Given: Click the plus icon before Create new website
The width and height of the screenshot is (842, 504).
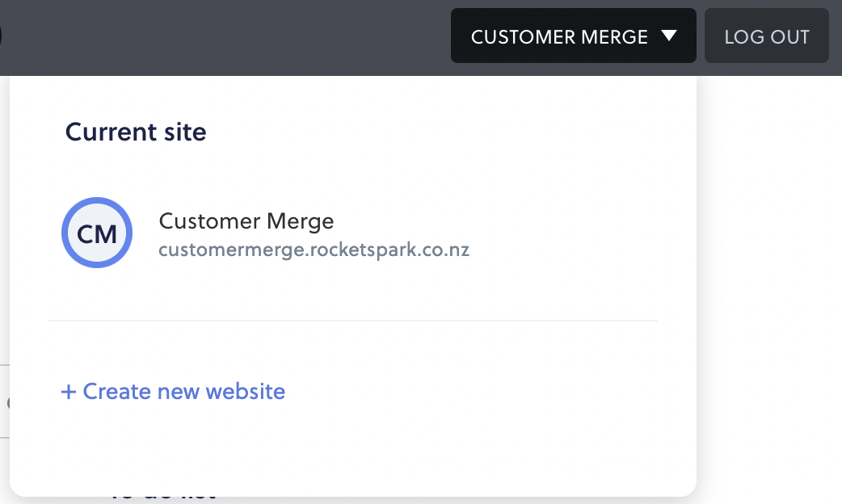Looking at the screenshot, I should point(68,392).
